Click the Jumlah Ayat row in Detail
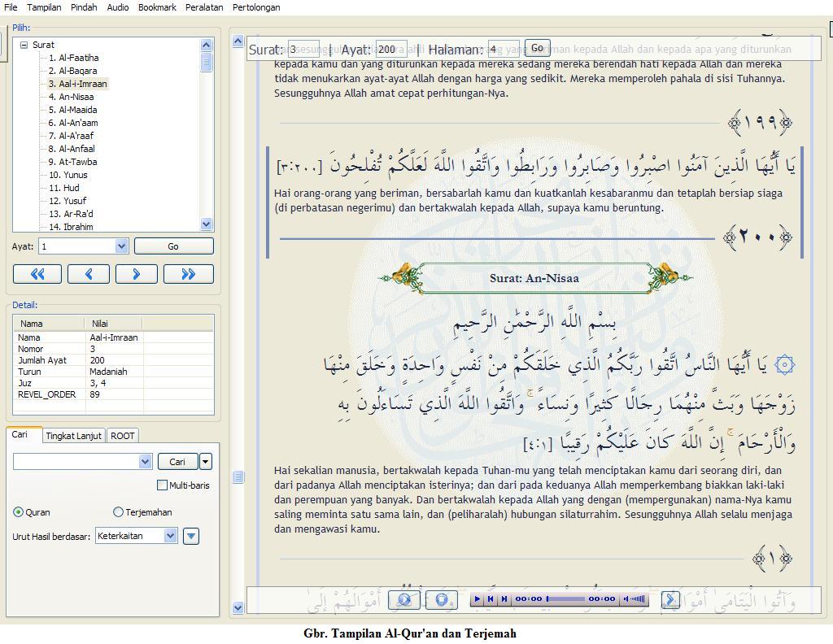The height and width of the screenshot is (644, 833). [113, 360]
